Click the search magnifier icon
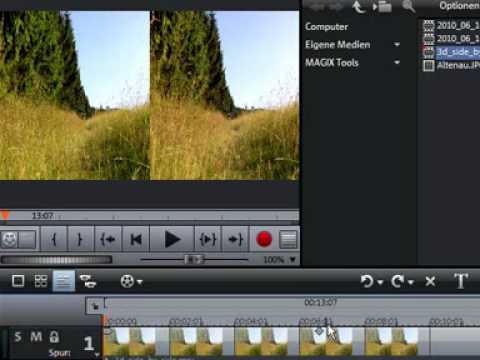This screenshot has height=360, width=480. [408, 6]
